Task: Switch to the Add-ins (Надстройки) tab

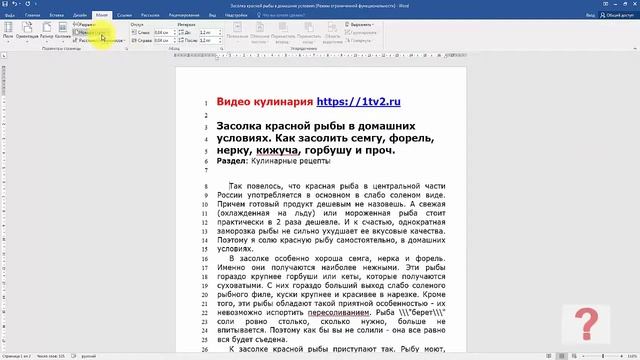Action: (x=236, y=15)
